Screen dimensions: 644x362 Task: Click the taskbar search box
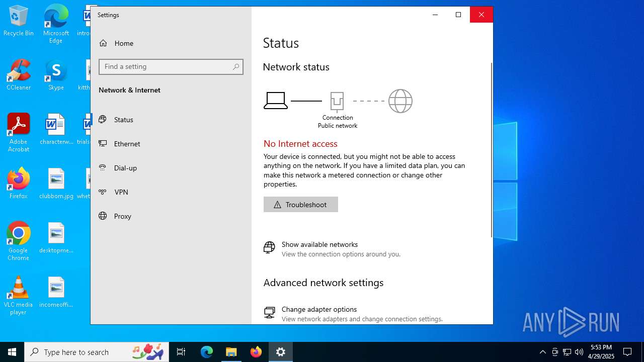tap(98, 352)
